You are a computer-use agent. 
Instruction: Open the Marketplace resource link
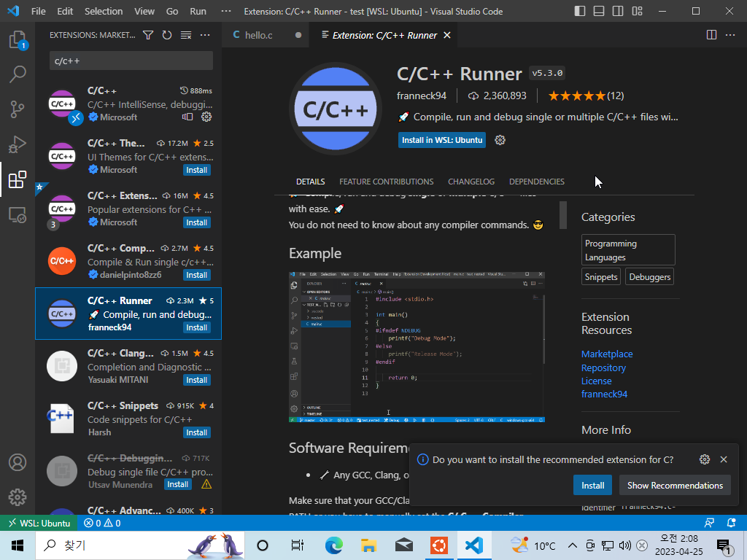pyautogui.click(x=607, y=354)
